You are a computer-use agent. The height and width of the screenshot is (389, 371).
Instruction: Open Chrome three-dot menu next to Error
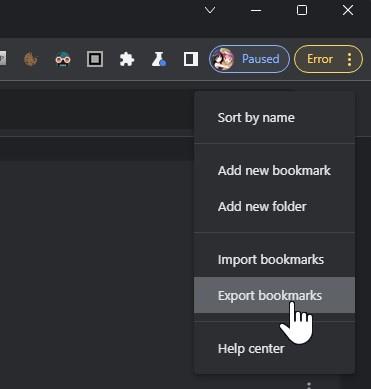point(349,59)
